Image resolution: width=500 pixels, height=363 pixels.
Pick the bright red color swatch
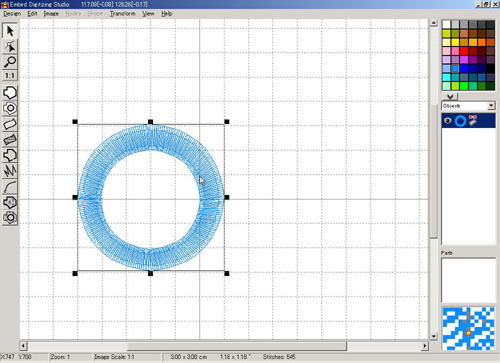464,51
